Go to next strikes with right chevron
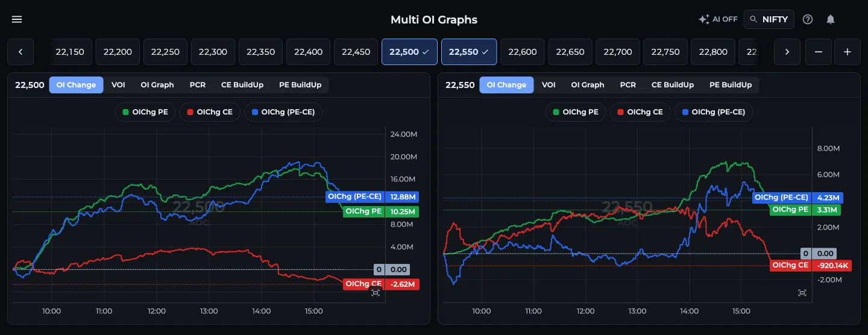The image size is (868, 335). coord(787,52)
